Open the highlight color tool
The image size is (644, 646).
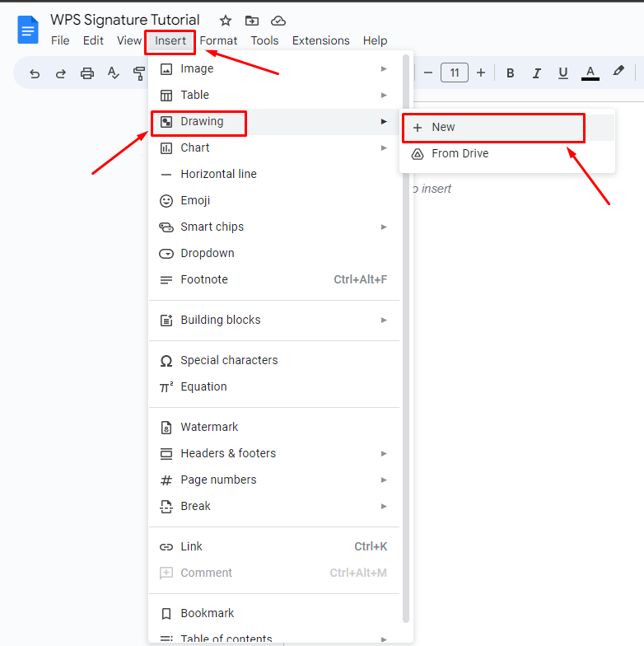618,72
